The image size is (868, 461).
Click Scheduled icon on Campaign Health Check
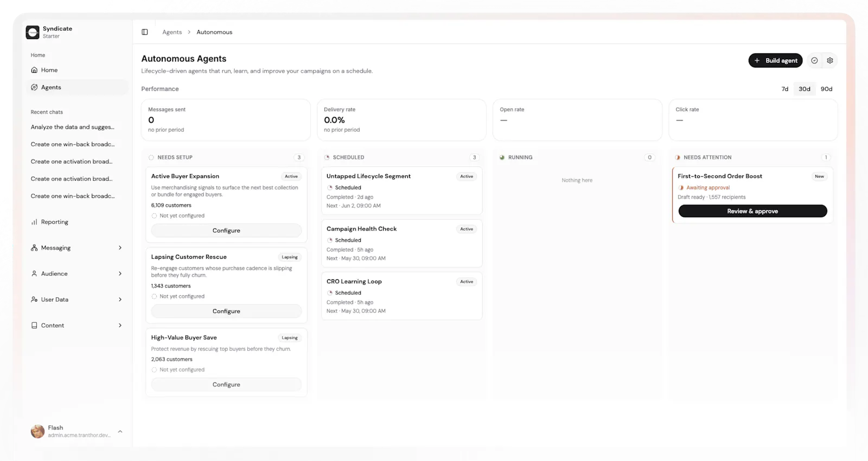pos(330,240)
